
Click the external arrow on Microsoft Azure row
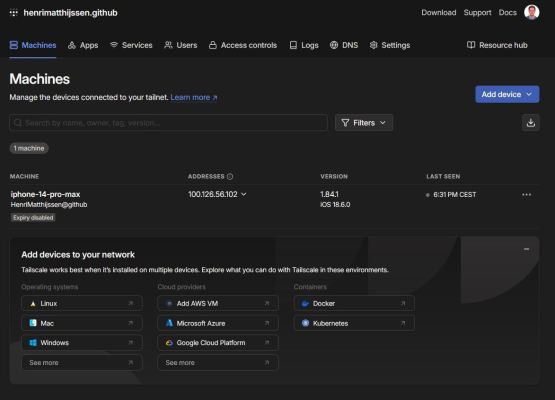pyautogui.click(x=267, y=323)
